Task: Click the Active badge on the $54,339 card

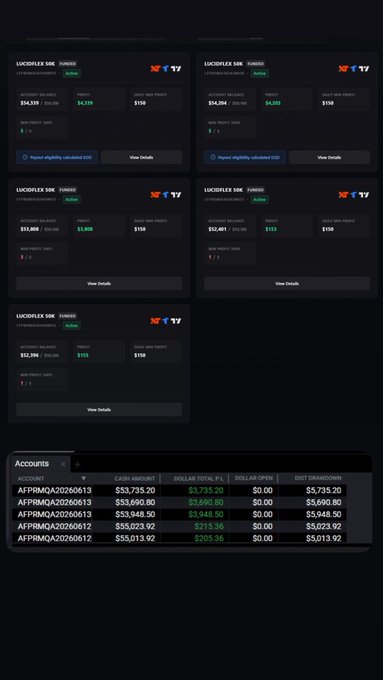Action: (72, 73)
